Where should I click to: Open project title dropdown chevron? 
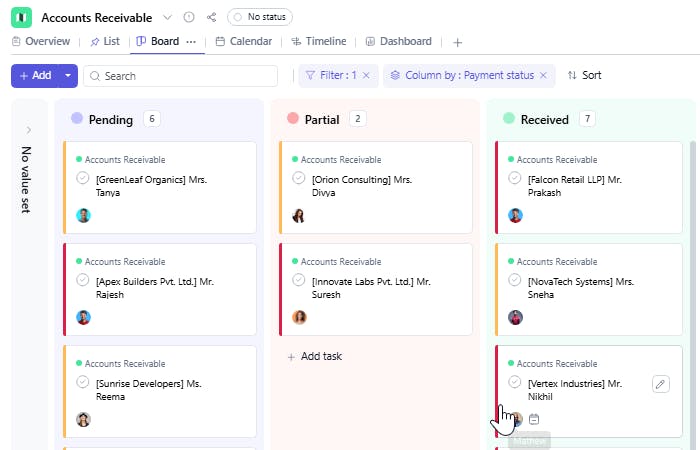pyautogui.click(x=167, y=17)
